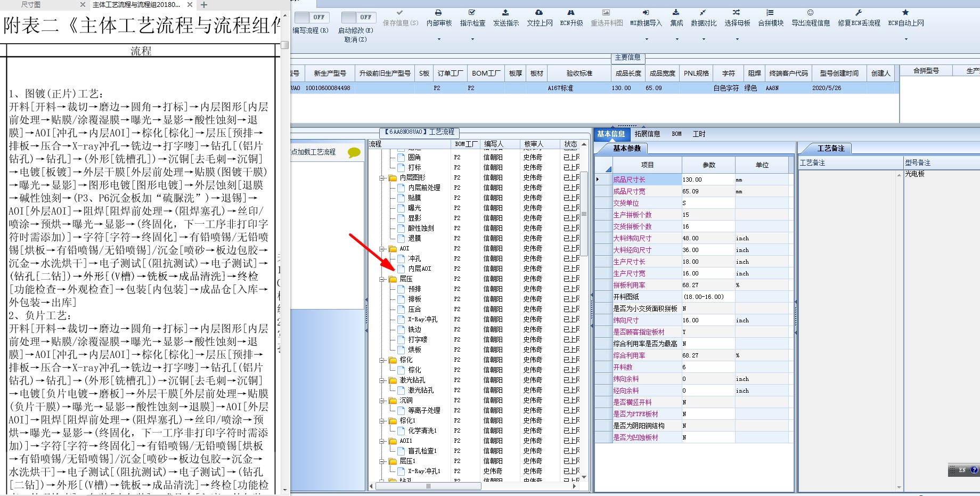Click the 成品尺寸长 value 130.00
Image resolution: width=980 pixels, height=496 pixels.
(708, 180)
